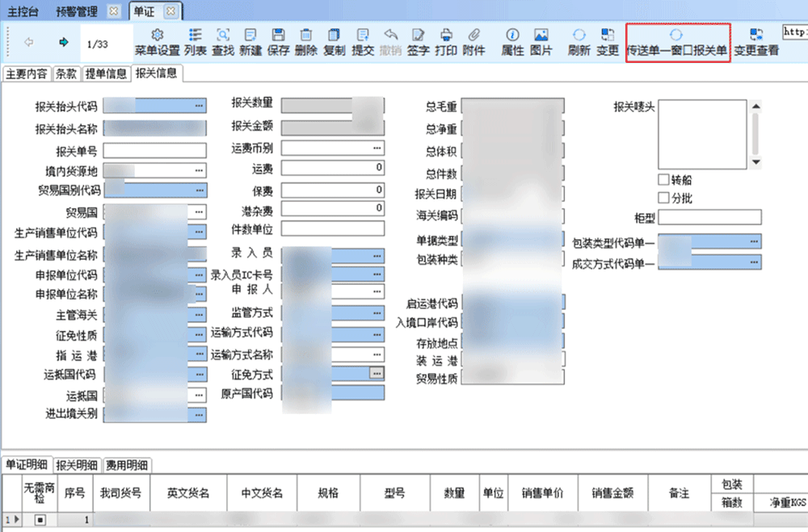This screenshot has height=532, width=808.
Task: Save the document with 保存
Action: 278,42
